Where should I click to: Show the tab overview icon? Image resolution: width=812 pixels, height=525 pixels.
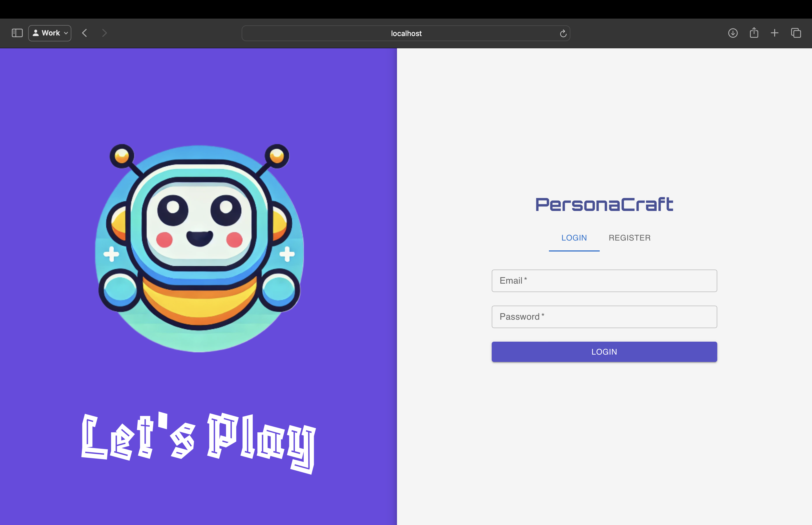pyautogui.click(x=796, y=33)
